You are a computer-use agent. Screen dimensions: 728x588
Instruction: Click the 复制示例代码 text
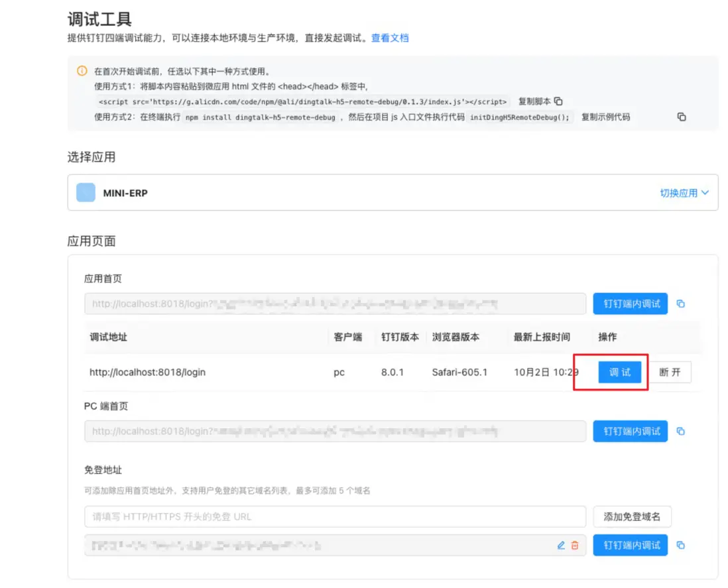pyautogui.click(x=605, y=117)
